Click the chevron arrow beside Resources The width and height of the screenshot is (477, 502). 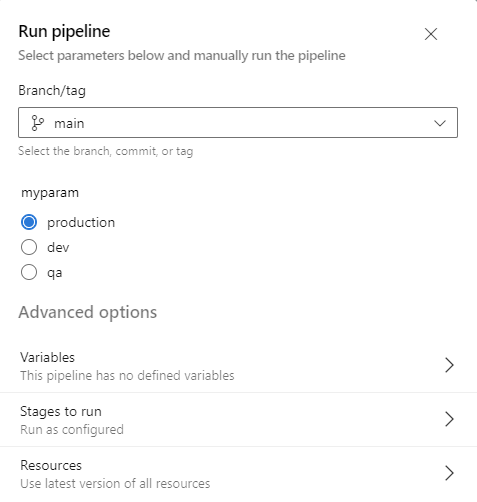pos(449,473)
